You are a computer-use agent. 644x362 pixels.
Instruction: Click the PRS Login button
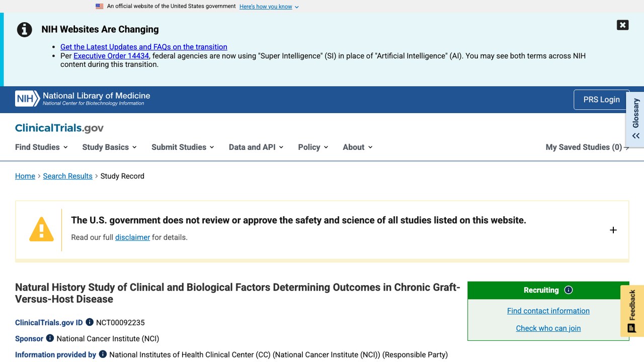(601, 100)
